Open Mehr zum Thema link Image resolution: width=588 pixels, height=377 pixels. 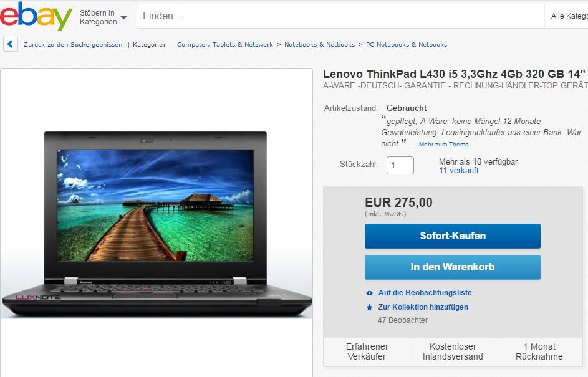(x=443, y=145)
